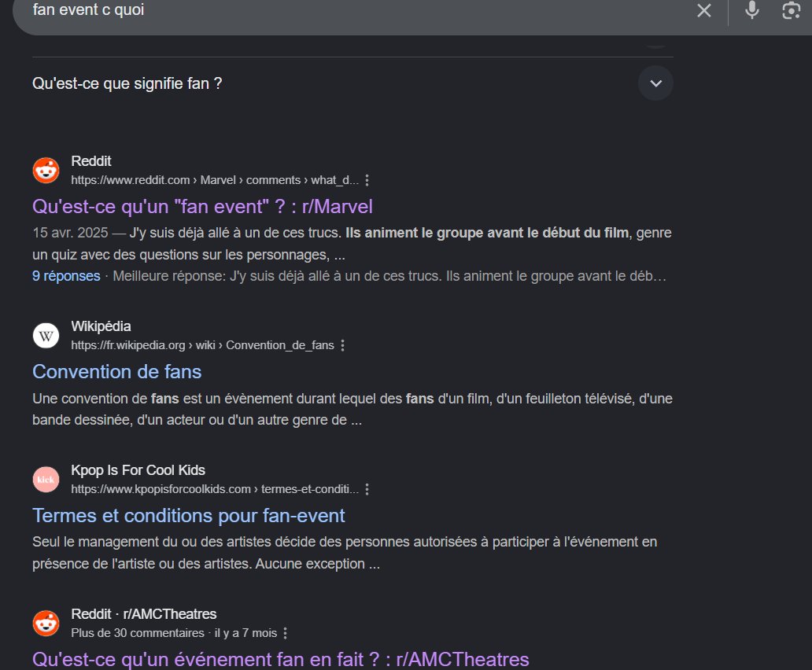This screenshot has width=812, height=670.
Task: Click the "Kpop Is For Cool Kids" site name
Action: [x=138, y=469]
